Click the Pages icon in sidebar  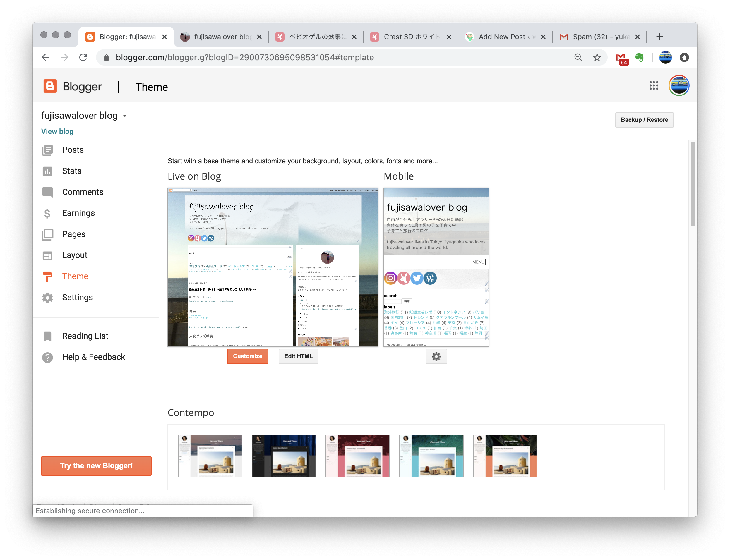pyautogui.click(x=47, y=234)
